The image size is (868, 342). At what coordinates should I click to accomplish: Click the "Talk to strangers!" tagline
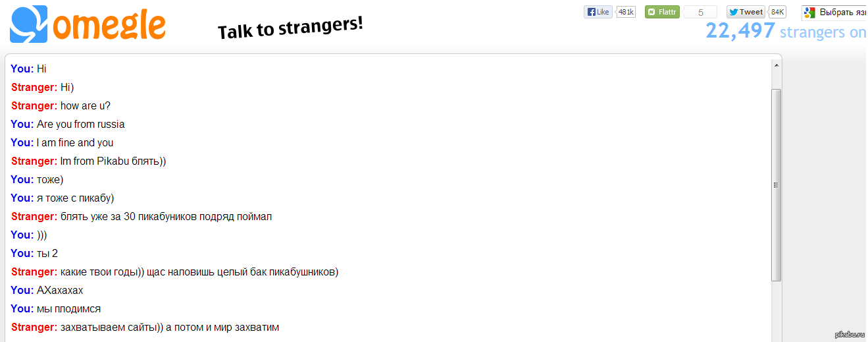(290, 28)
